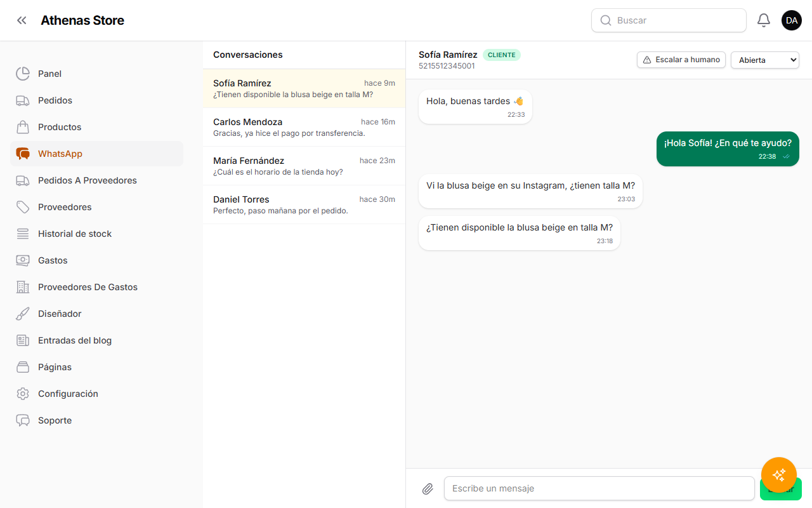The image size is (812, 508).
Task: Click the Diseñador paintbrush icon
Action: pyautogui.click(x=23, y=314)
